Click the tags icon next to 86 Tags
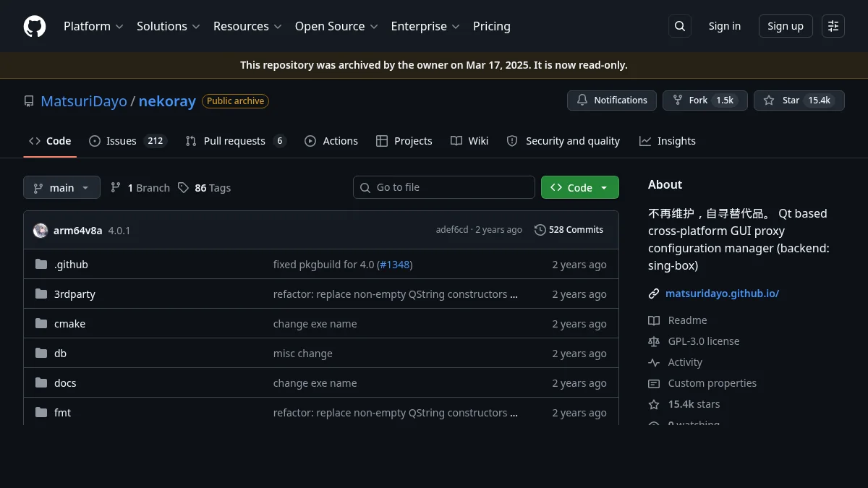This screenshot has height=488, width=868. click(x=183, y=188)
